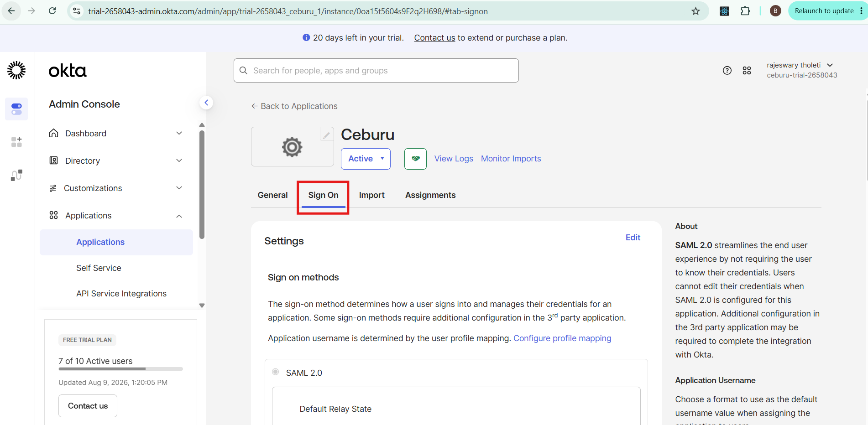
Task: Open the workflows icon in left rail
Action: coord(16,175)
